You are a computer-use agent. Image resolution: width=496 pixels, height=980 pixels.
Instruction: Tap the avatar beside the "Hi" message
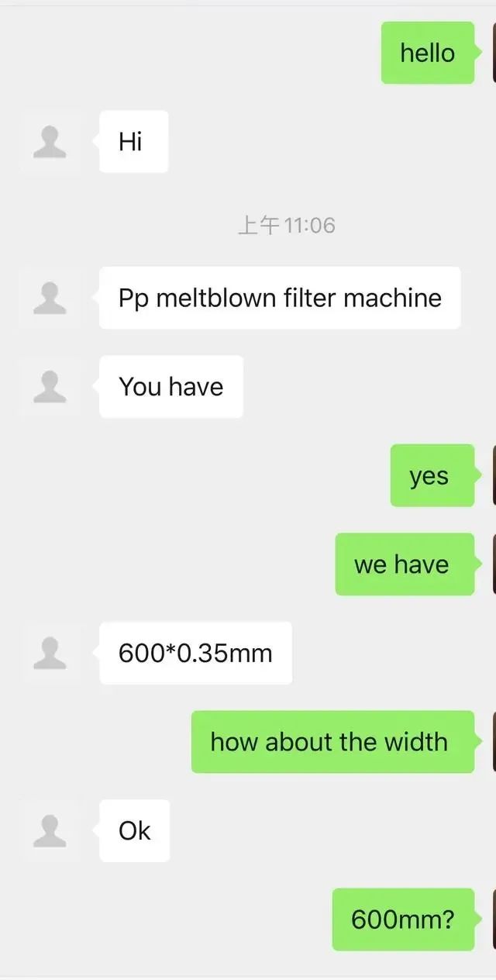tap(50, 142)
